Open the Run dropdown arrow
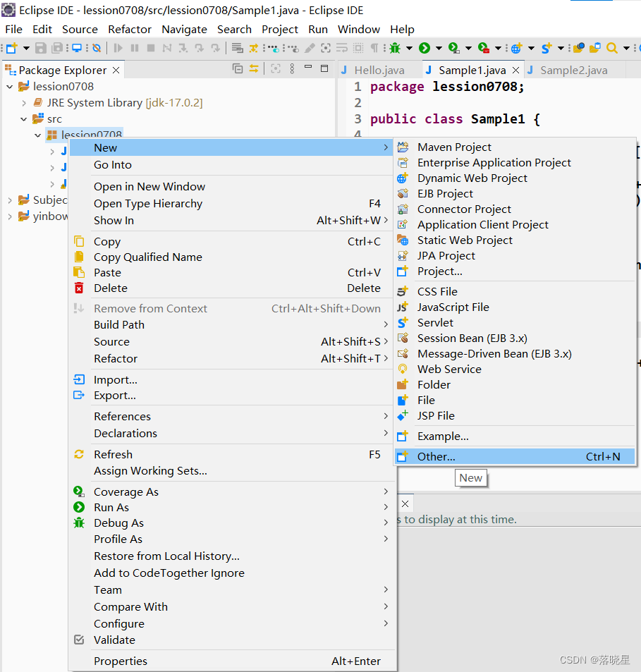The height and width of the screenshot is (672, 641). [x=439, y=48]
